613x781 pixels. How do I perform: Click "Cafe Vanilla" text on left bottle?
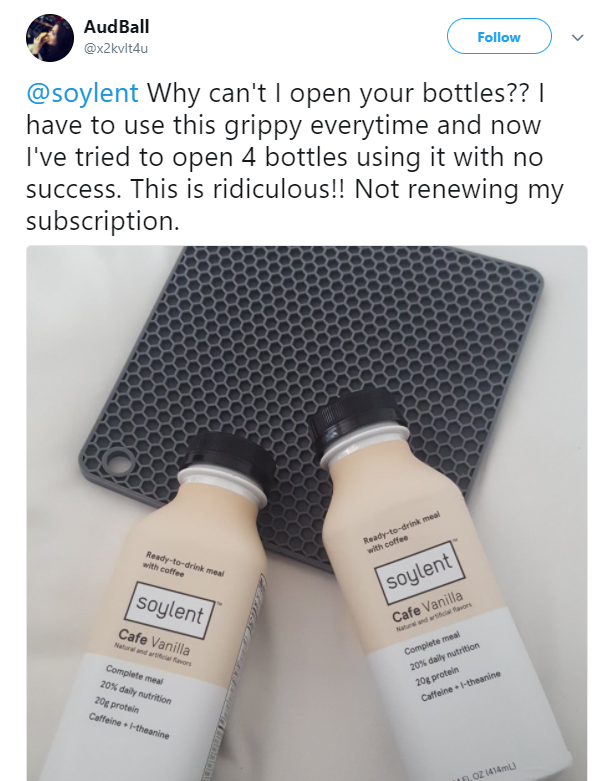pyautogui.click(x=154, y=642)
